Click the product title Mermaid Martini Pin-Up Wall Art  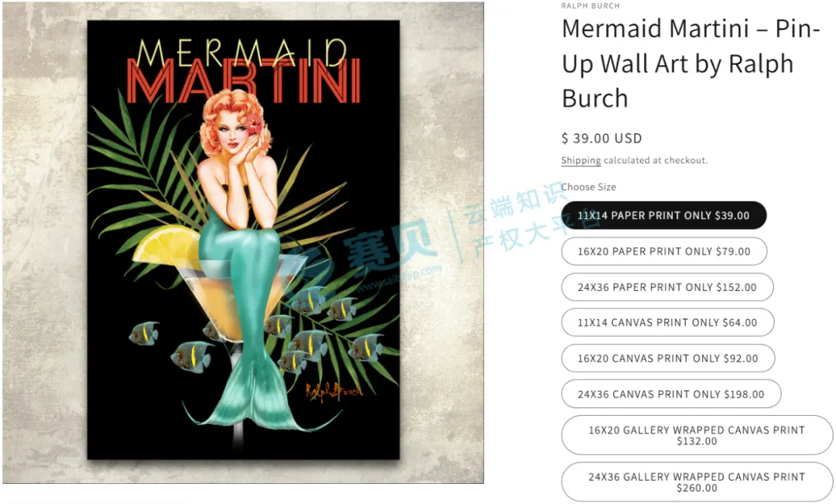(690, 63)
